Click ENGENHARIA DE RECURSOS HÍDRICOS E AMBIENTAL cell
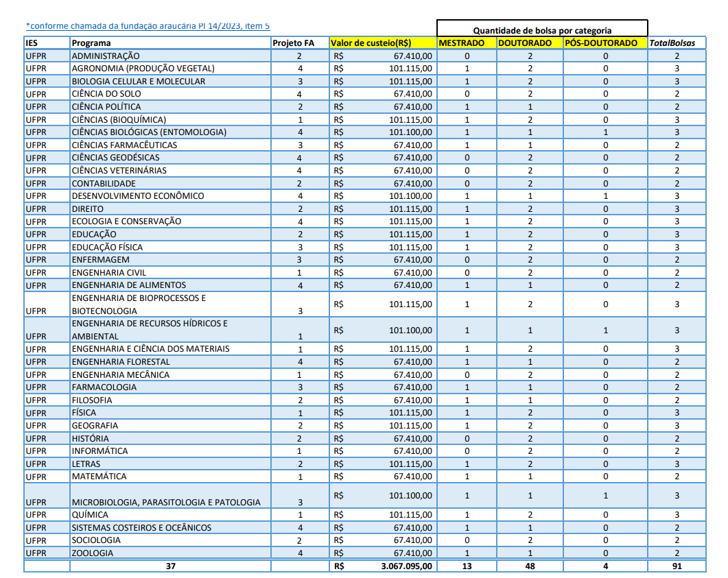 (170, 330)
